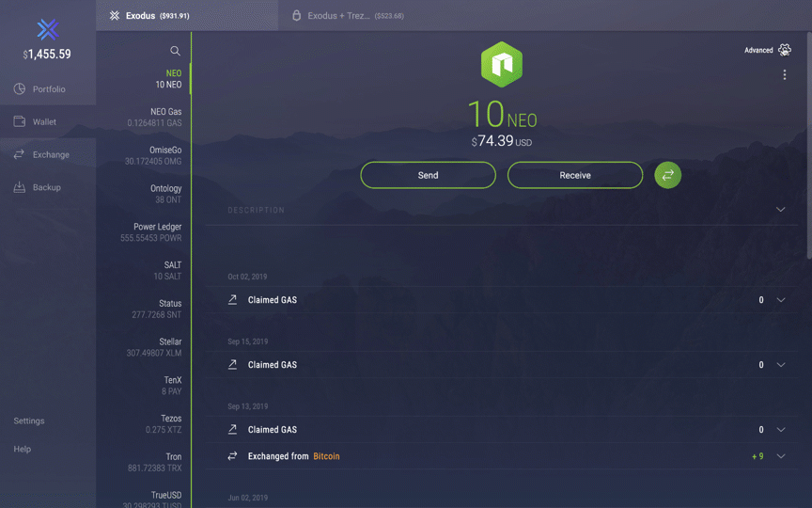Open the three-dot more options menu
The image size is (812, 508).
pyautogui.click(x=785, y=74)
